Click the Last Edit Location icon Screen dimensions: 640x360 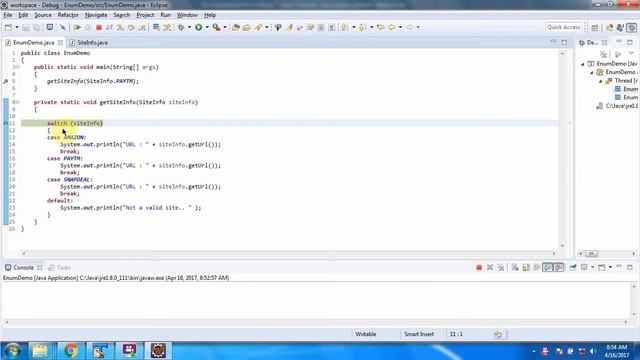(x=380, y=27)
